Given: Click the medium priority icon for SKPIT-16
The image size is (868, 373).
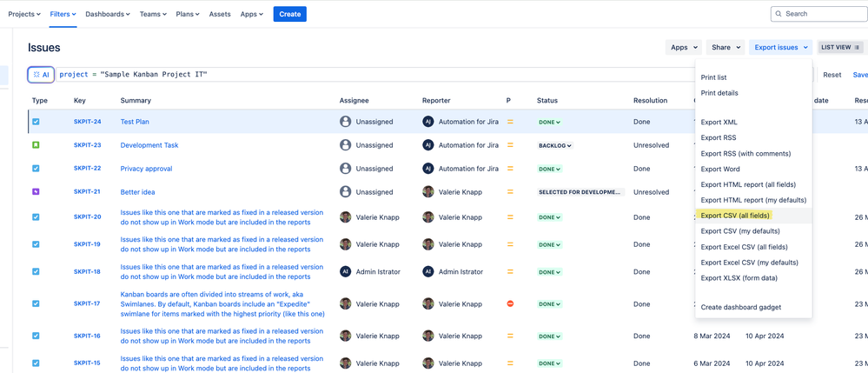Looking at the screenshot, I should tap(510, 336).
